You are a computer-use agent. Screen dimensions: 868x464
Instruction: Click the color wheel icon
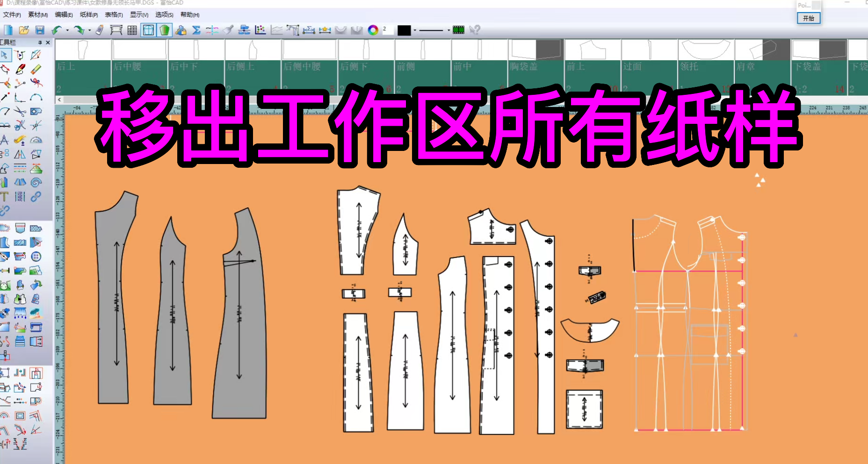pos(373,30)
